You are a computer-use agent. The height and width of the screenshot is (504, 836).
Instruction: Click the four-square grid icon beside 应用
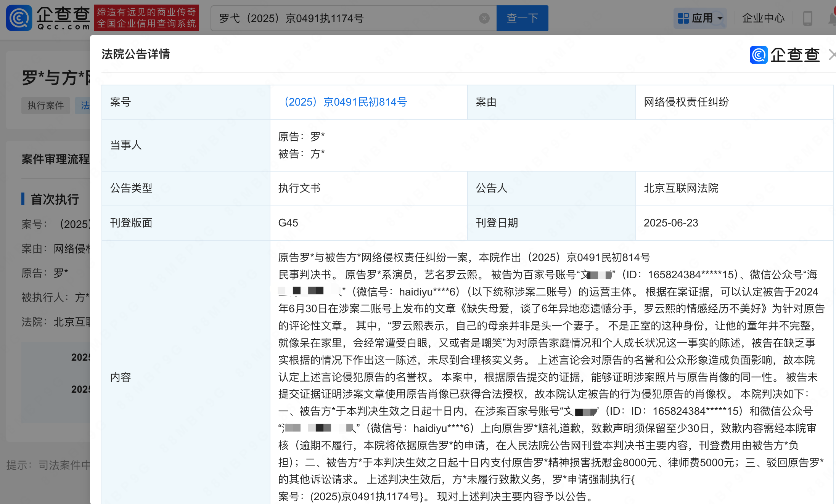[x=683, y=18]
